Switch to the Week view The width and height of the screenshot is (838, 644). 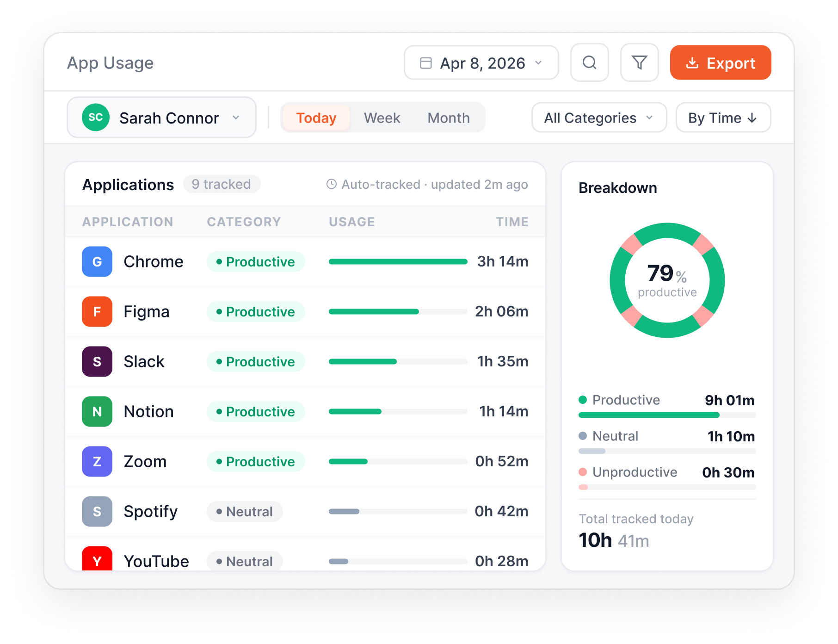382,118
